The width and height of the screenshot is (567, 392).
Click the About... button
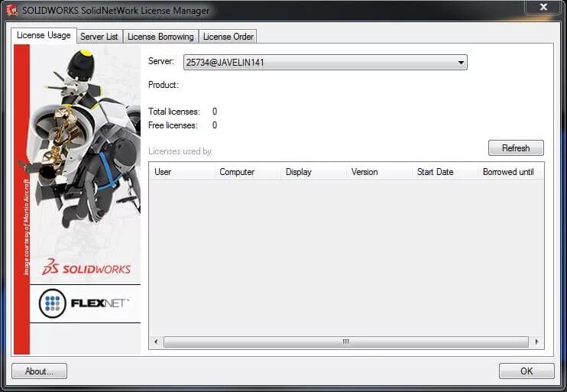[x=39, y=371]
